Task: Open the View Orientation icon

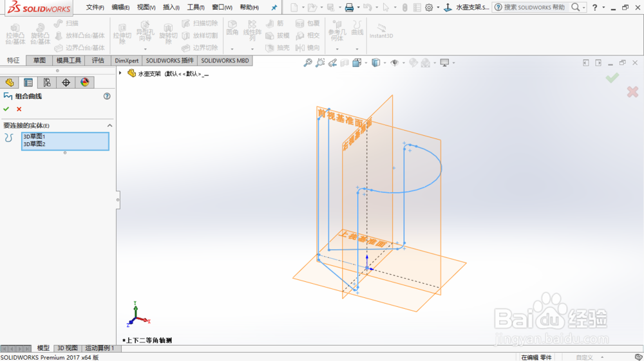Action: point(357,63)
